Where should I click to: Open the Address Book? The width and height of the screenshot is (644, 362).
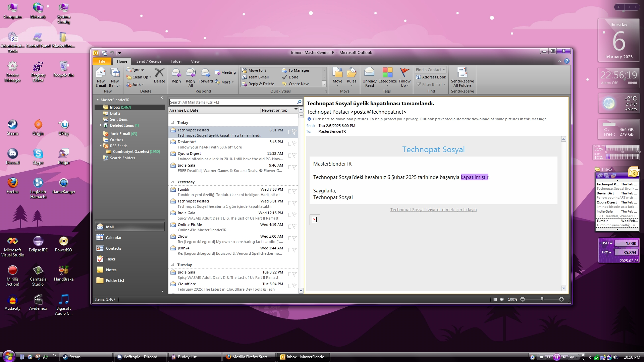tap(431, 77)
